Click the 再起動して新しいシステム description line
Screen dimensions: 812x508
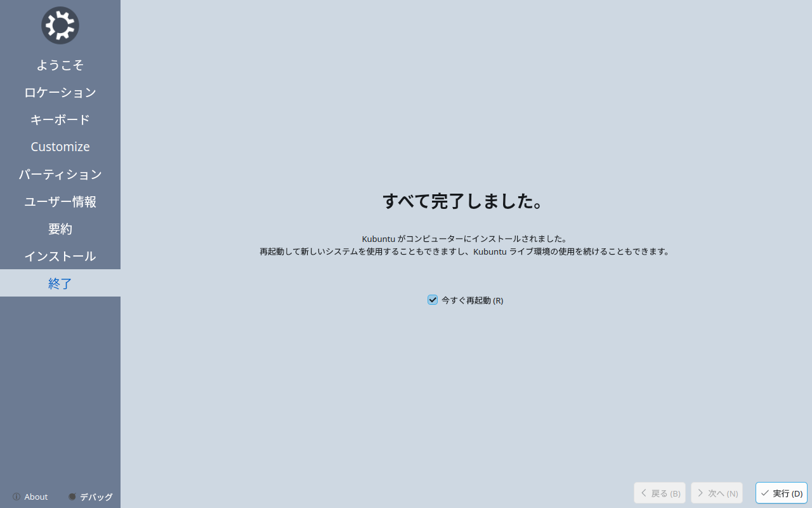tap(464, 251)
